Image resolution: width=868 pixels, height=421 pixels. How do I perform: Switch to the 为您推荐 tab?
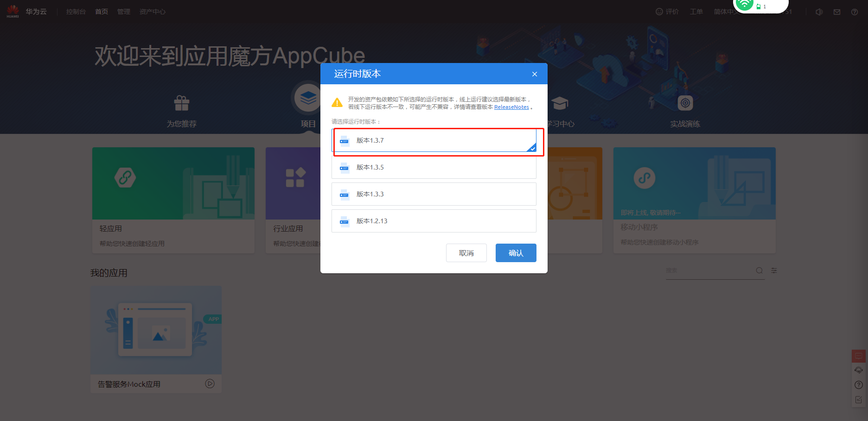pos(182,111)
